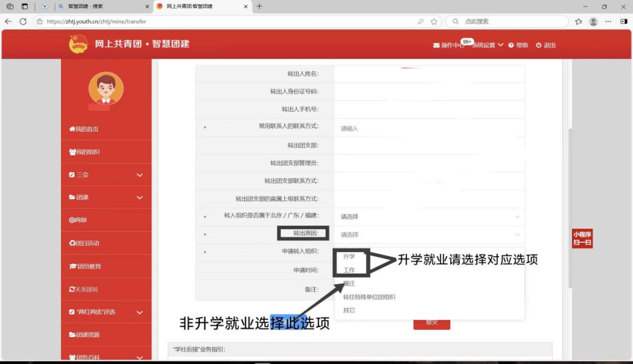633x364 pixels.
Task: Click the browser refresh icon
Action: 23,21
